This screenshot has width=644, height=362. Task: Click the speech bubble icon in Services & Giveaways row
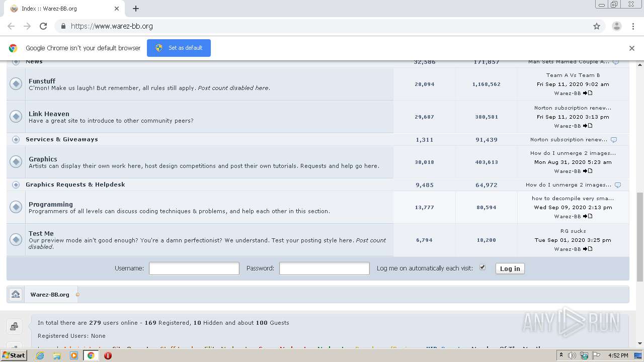click(x=613, y=140)
